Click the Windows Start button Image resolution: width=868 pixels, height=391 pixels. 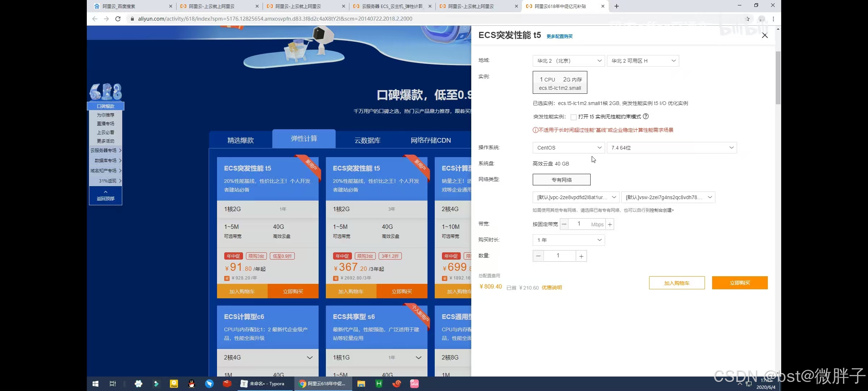coord(95,383)
